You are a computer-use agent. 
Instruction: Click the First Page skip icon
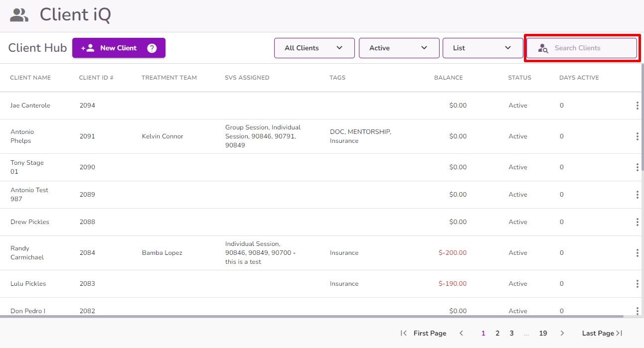[x=404, y=333]
